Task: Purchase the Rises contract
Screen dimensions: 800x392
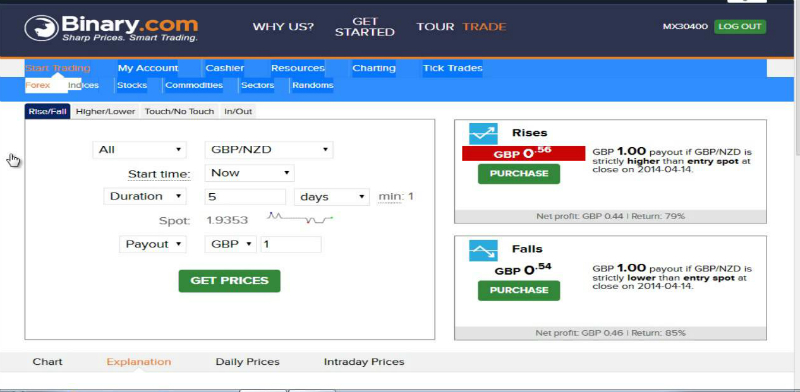Action: (519, 174)
